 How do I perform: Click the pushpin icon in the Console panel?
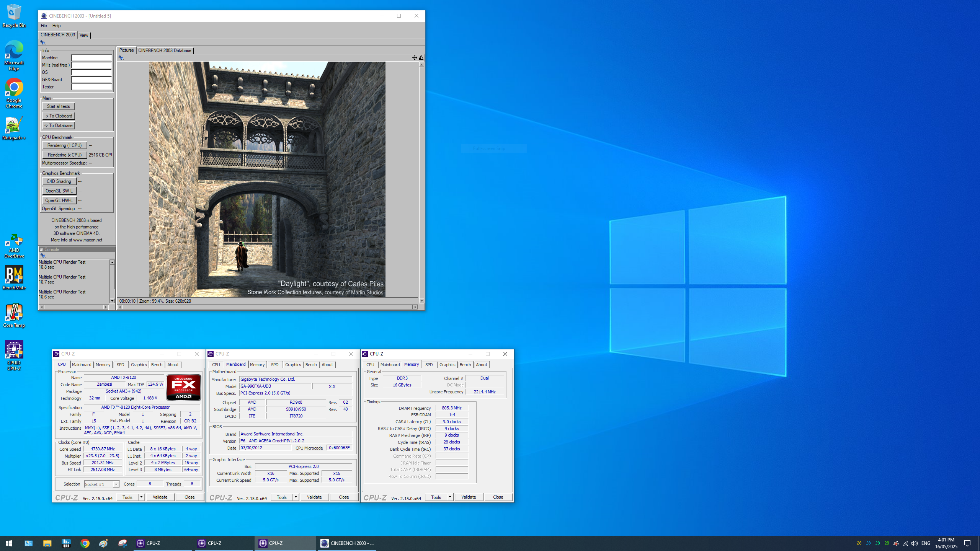coord(43,256)
